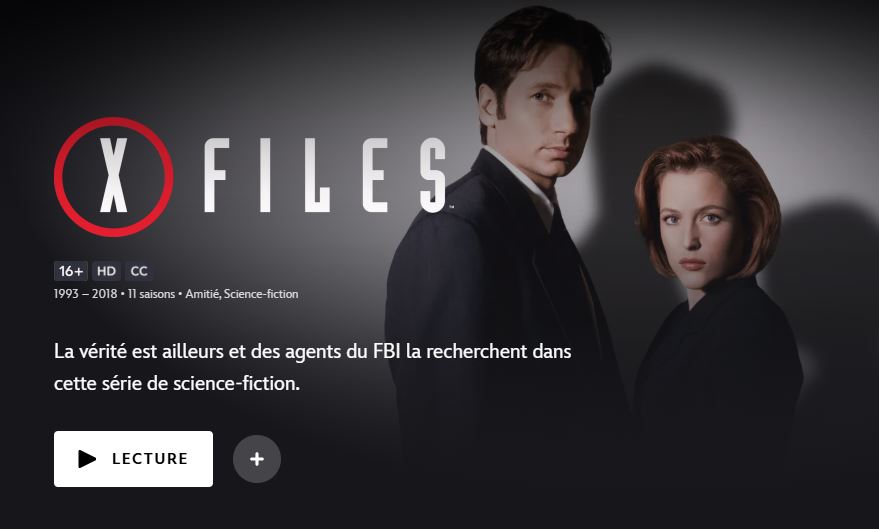The image size is (879, 529).
Task: Add X-Files to watchlist with plus button
Action: pos(257,459)
